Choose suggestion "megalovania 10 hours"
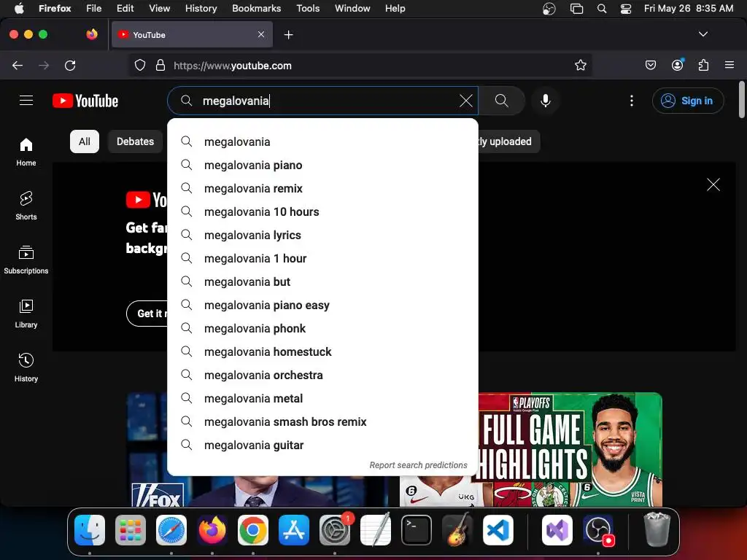 pos(322,212)
